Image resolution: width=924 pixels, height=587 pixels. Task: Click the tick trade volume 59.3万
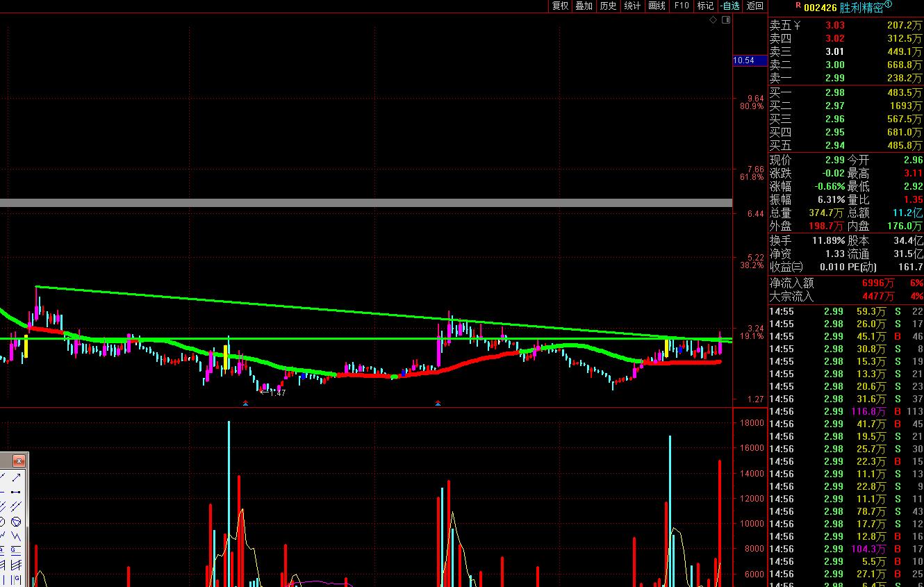[871, 311]
